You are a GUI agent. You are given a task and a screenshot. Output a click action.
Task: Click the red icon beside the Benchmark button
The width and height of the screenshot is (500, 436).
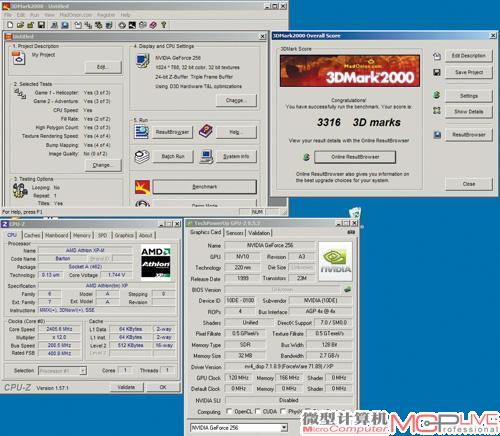point(142,187)
